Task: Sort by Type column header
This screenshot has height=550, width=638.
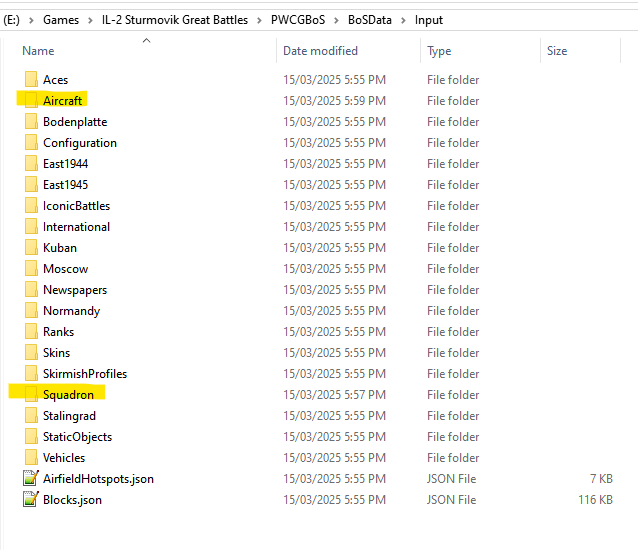Action: tap(439, 51)
